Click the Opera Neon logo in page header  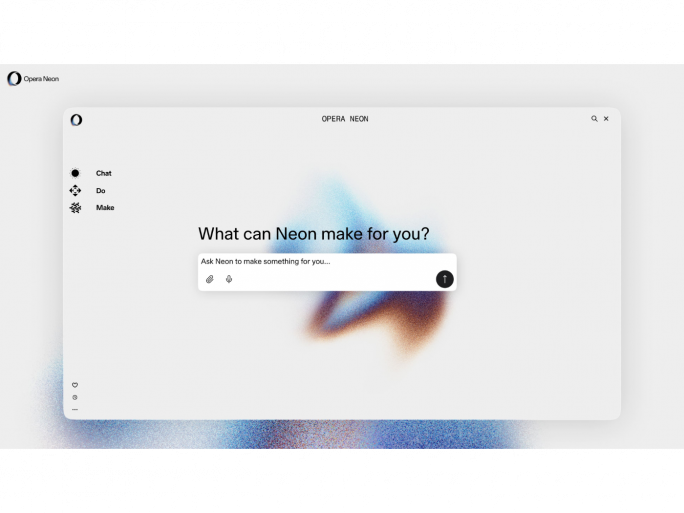point(33,79)
